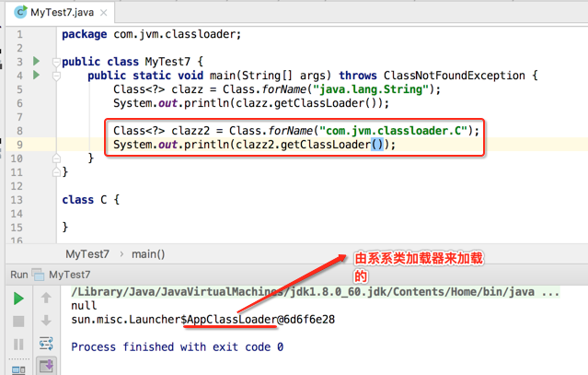Click line number 5 in the gutter
The height and width of the screenshot is (375, 588).
coord(19,89)
